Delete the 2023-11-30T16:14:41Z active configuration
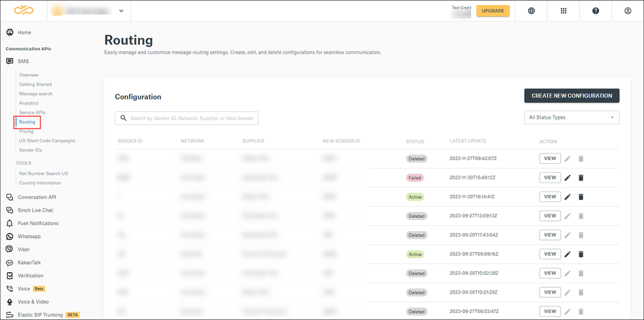644x320 pixels. click(x=581, y=197)
